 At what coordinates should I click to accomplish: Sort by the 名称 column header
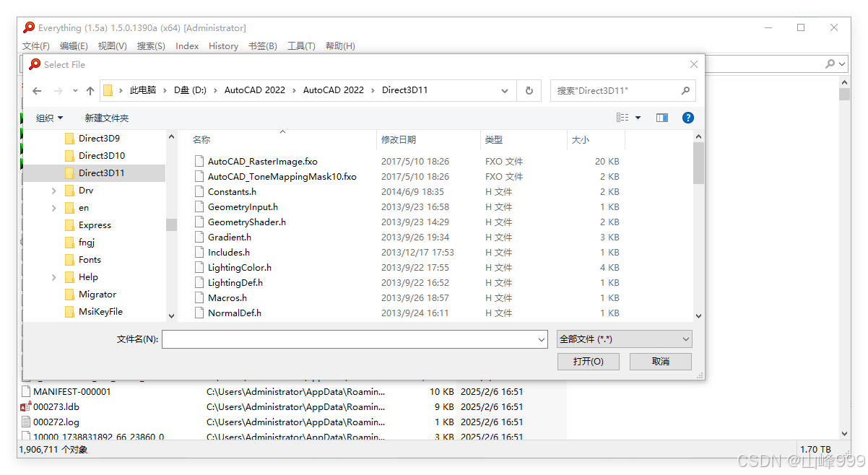tap(282, 139)
